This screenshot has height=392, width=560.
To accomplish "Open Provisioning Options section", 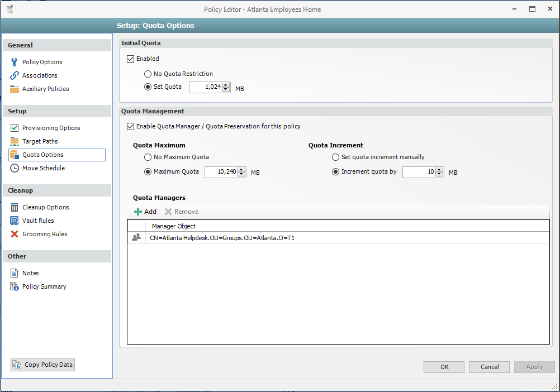I will click(51, 128).
